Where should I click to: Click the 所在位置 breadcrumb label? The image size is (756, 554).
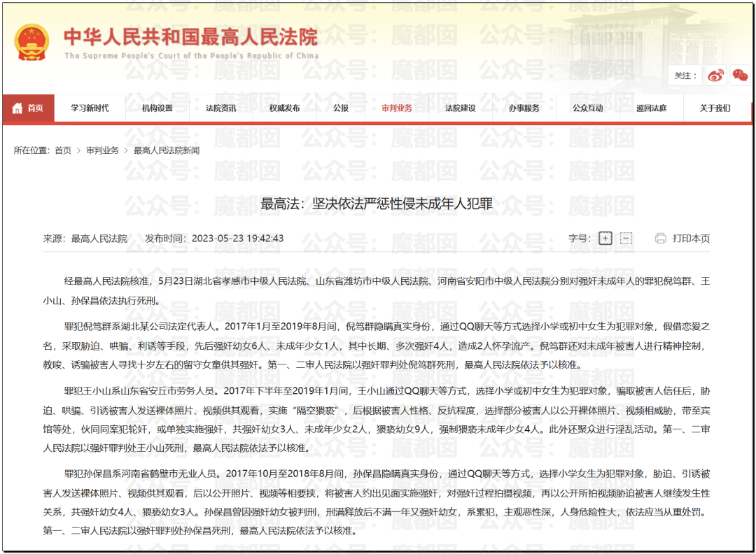click(31, 151)
